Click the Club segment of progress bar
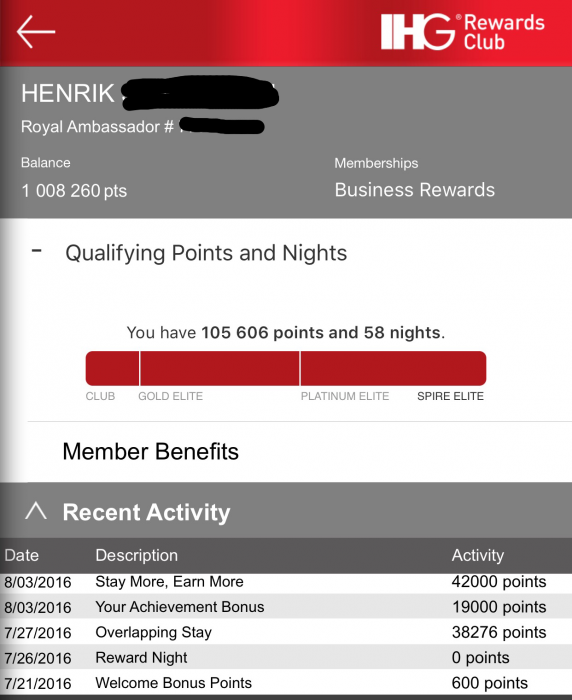Image resolution: width=572 pixels, height=700 pixels. (113, 368)
